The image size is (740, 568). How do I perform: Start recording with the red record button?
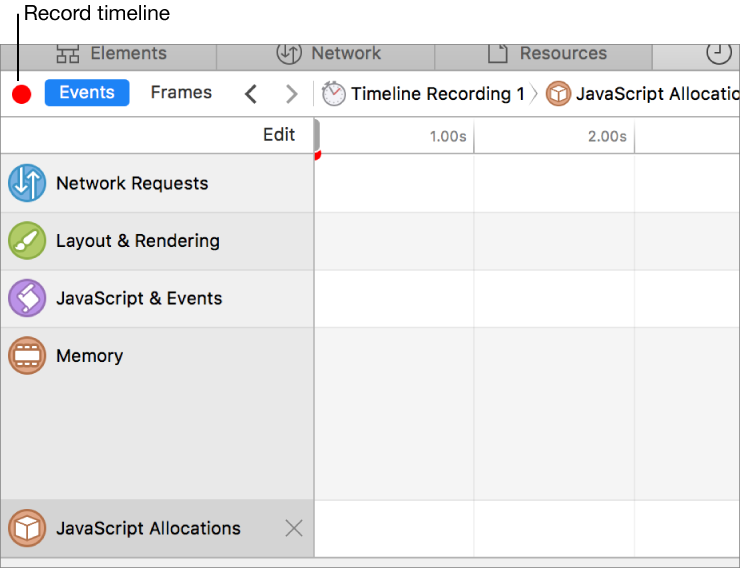pos(22,94)
